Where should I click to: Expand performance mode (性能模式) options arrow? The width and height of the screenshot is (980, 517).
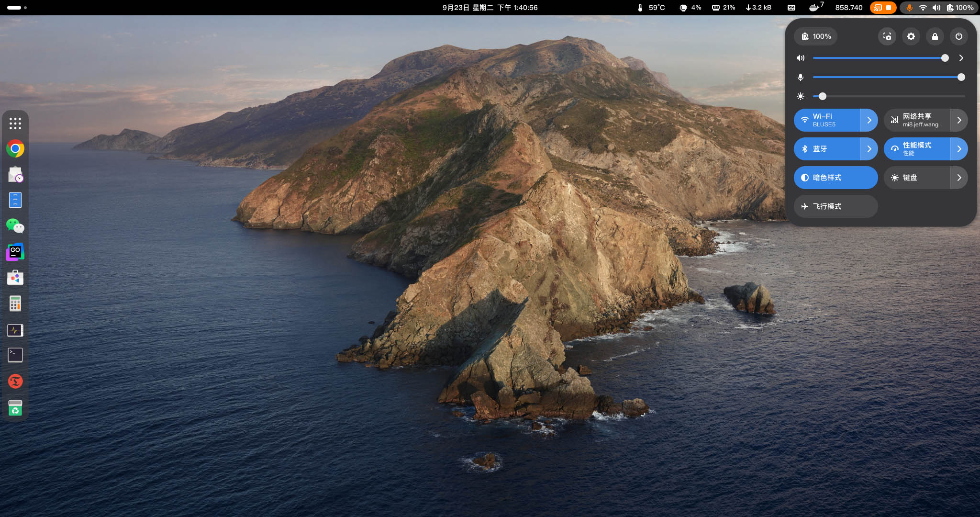click(x=959, y=149)
